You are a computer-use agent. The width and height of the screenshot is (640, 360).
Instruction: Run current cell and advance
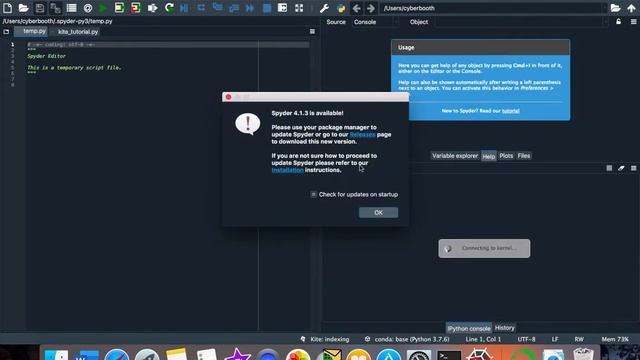pos(136,8)
